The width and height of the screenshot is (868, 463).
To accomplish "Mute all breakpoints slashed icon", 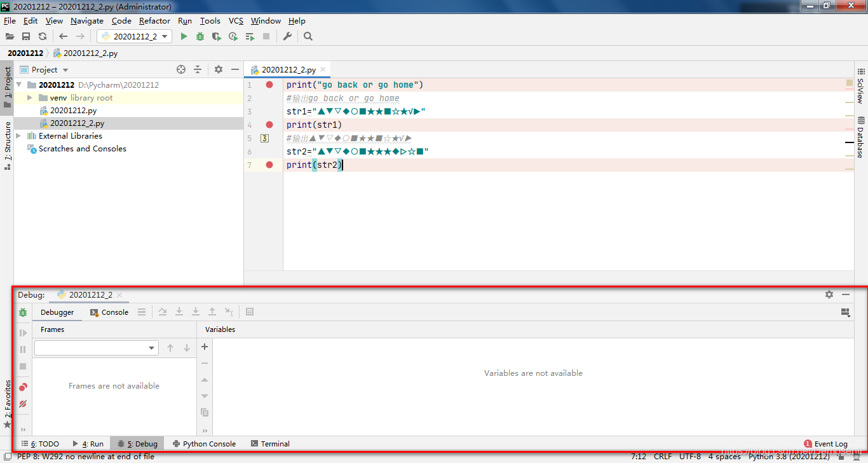I will click(x=23, y=403).
